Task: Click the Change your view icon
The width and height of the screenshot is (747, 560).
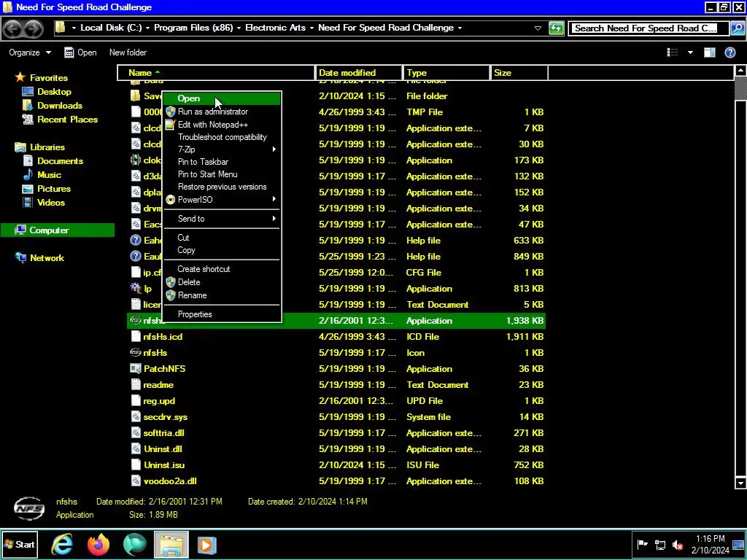Action: 672,52
